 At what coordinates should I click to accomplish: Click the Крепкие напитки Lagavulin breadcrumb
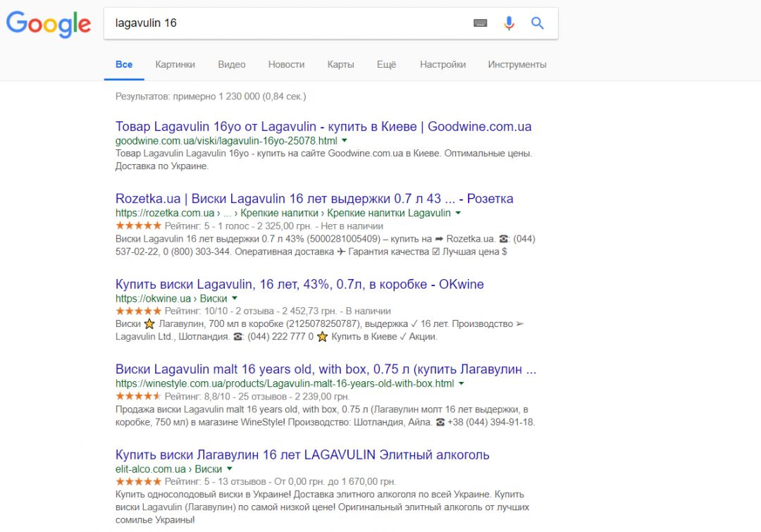click(389, 213)
